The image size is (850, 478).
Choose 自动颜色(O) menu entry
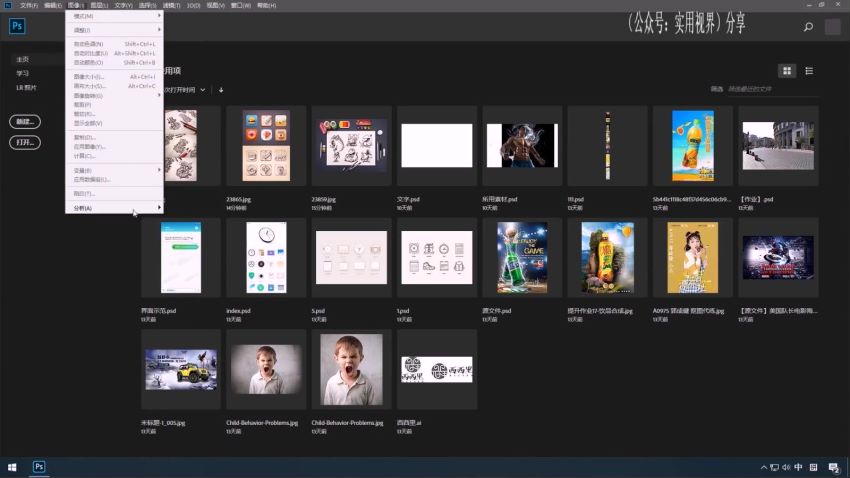(114, 62)
